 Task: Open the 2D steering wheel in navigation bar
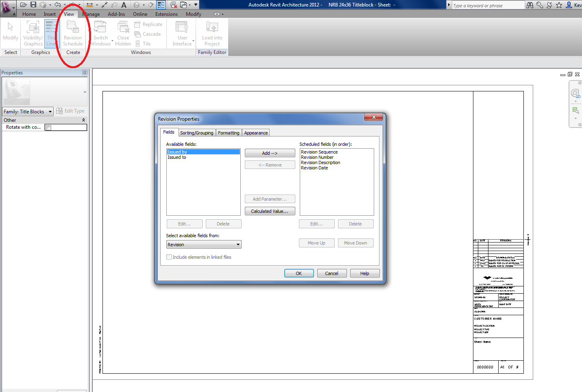[575, 94]
